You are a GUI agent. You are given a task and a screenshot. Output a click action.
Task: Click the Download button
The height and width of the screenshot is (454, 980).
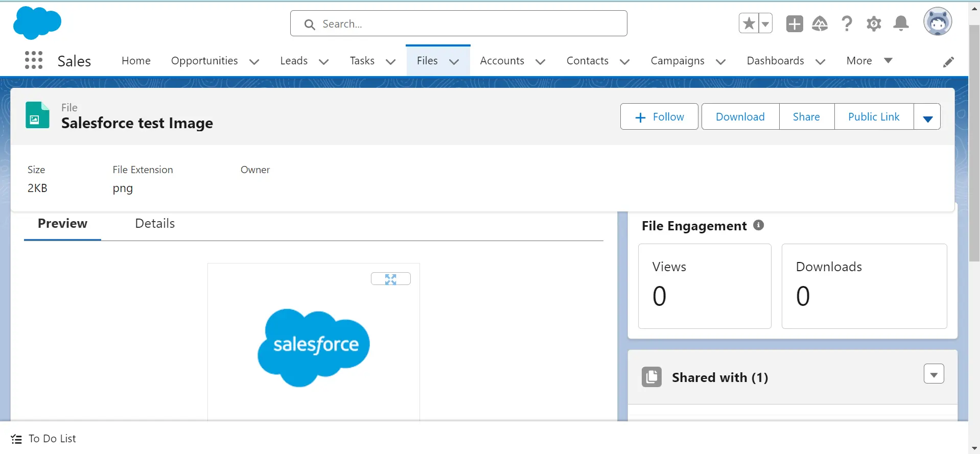(740, 116)
